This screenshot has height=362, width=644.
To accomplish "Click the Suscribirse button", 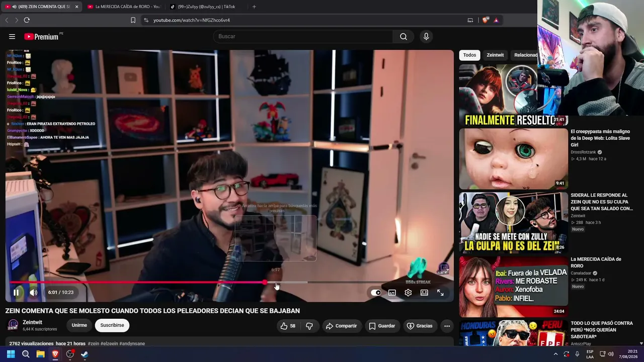I will pos(112,325).
